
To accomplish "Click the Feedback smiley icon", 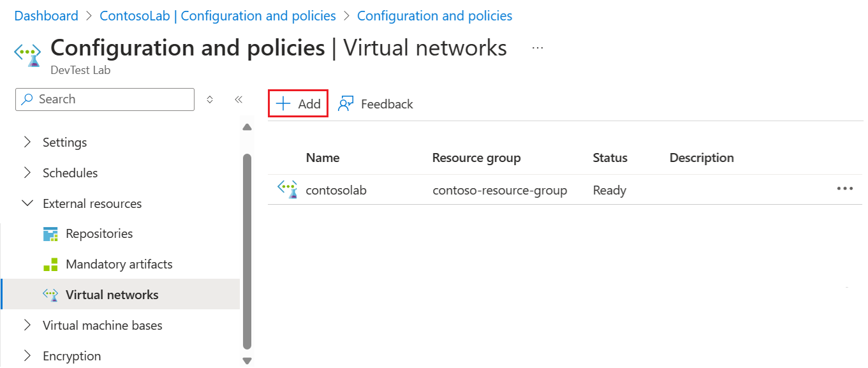I will [x=345, y=103].
